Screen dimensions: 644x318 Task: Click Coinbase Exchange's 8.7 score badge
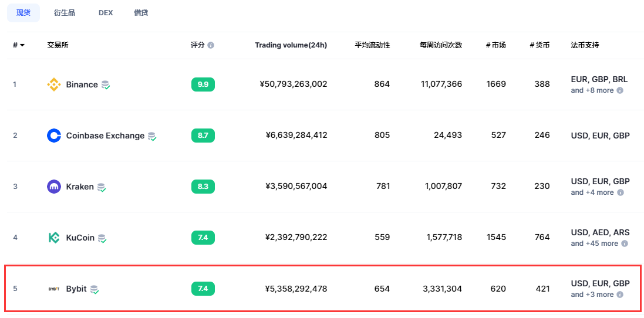[x=203, y=136]
